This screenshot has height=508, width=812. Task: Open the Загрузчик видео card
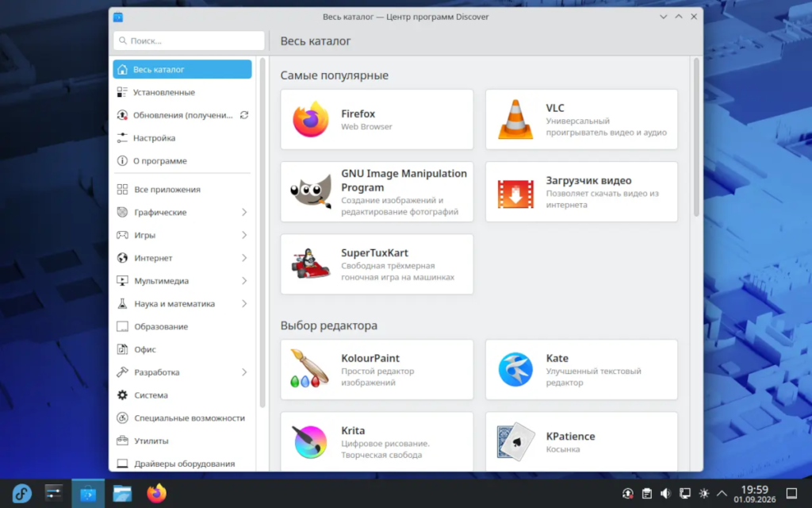(x=581, y=192)
